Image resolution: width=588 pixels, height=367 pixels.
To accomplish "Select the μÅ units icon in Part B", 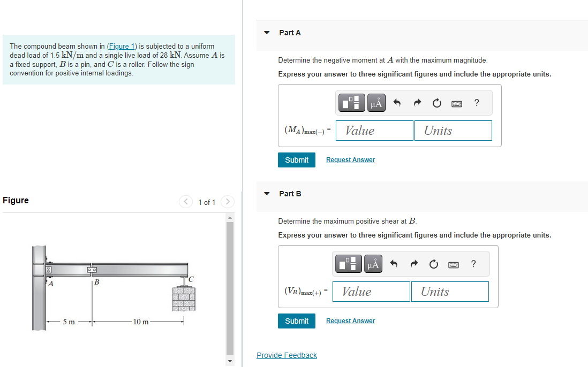I will (372, 263).
